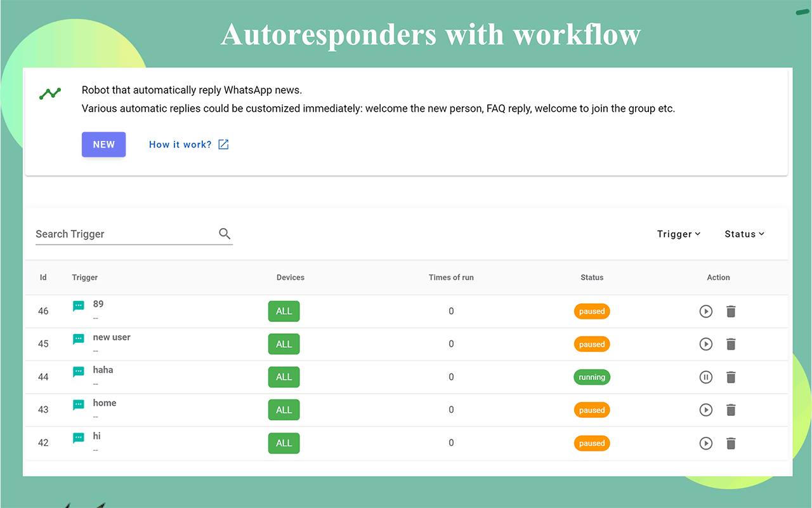Viewport: 812px width, 508px height.
Task: Click the Id cell '42'
Action: [x=43, y=443]
